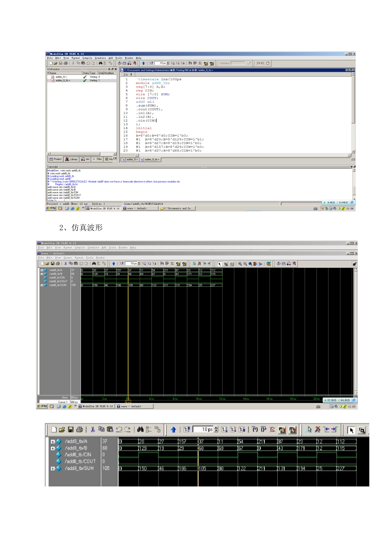This screenshot has height=555, width=392.
Task: Open the Tools menu in the top ModelSim window
Action: (x=119, y=58)
